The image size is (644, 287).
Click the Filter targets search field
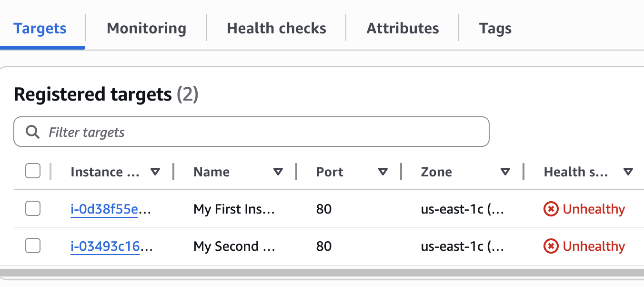(x=267, y=132)
